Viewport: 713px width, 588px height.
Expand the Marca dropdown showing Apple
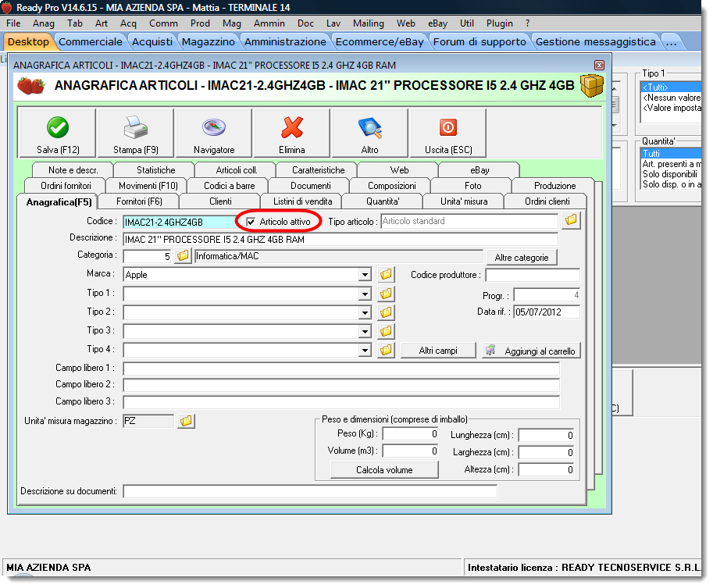[365, 275]
